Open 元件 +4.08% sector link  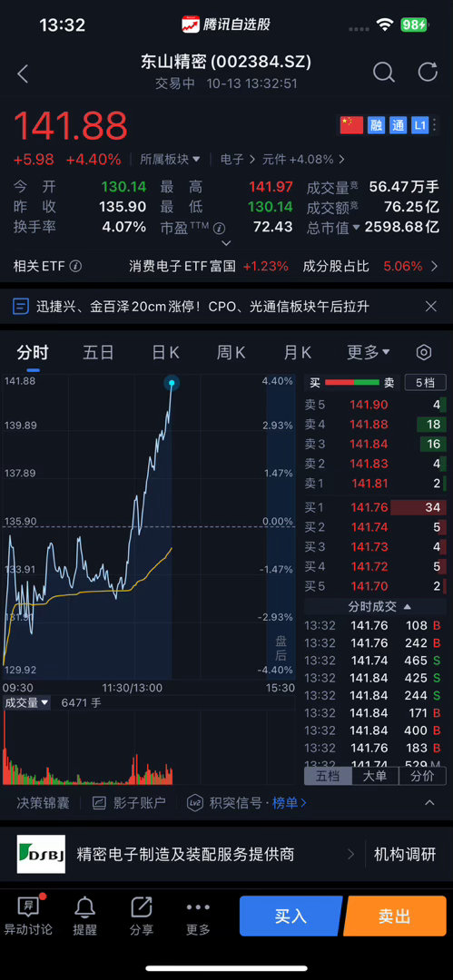click(x=303, y=160)
